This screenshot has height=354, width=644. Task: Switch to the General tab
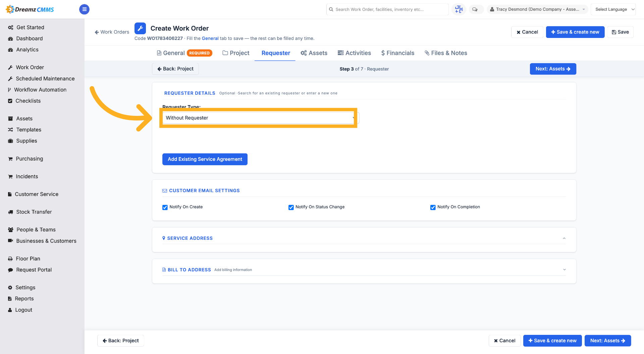(x=184, y=53)
